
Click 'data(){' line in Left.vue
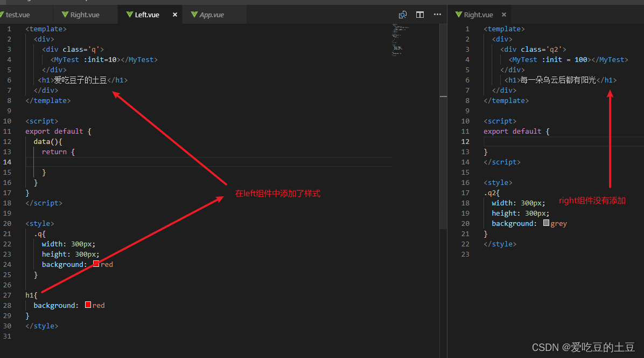point(47,142)
